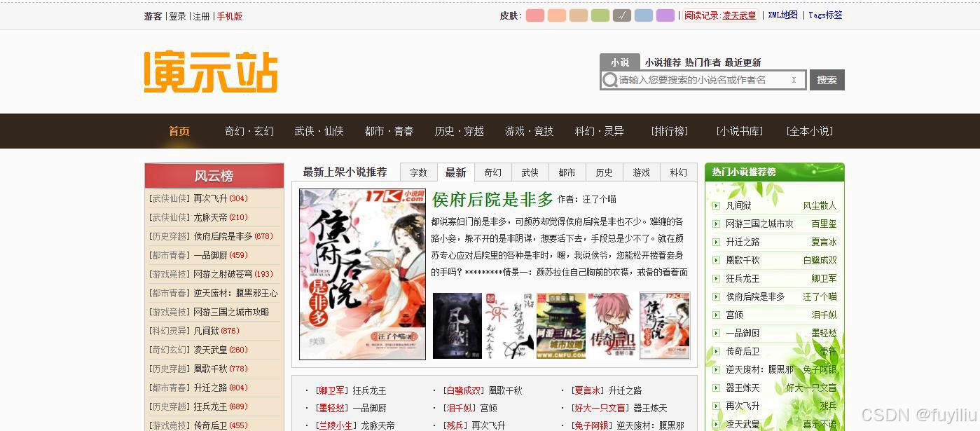The height and width of the screenshot is (431, 980).
Task: Switch to the 武侠 tab in new releases
Action: (530, 172)
